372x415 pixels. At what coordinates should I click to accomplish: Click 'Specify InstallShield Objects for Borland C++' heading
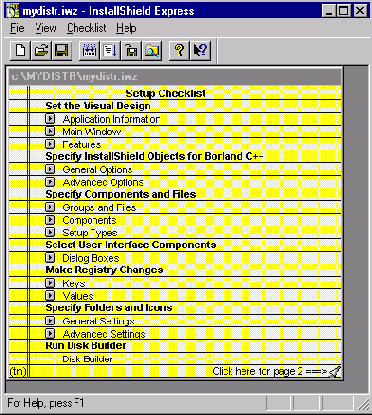point(154,157)
